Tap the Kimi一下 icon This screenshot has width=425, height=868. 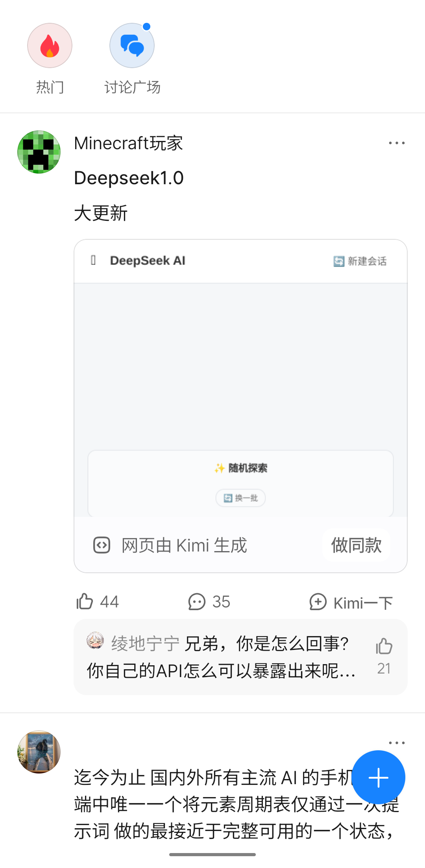318,602
